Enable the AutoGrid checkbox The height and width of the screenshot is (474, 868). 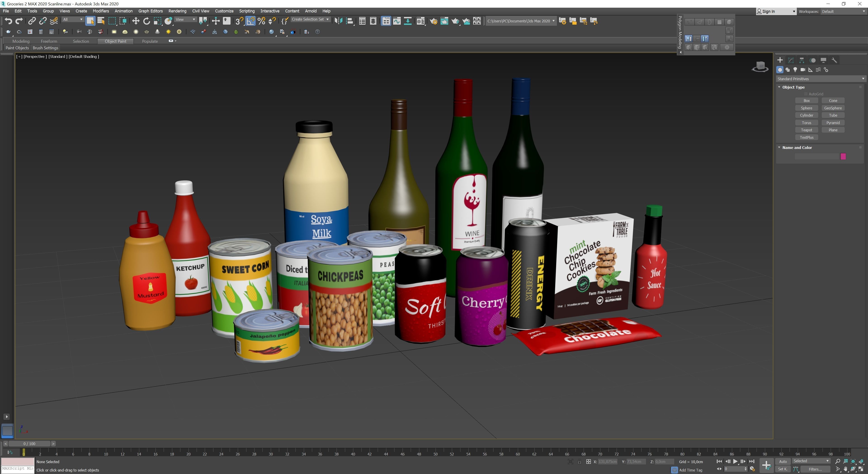click(806, 94)
